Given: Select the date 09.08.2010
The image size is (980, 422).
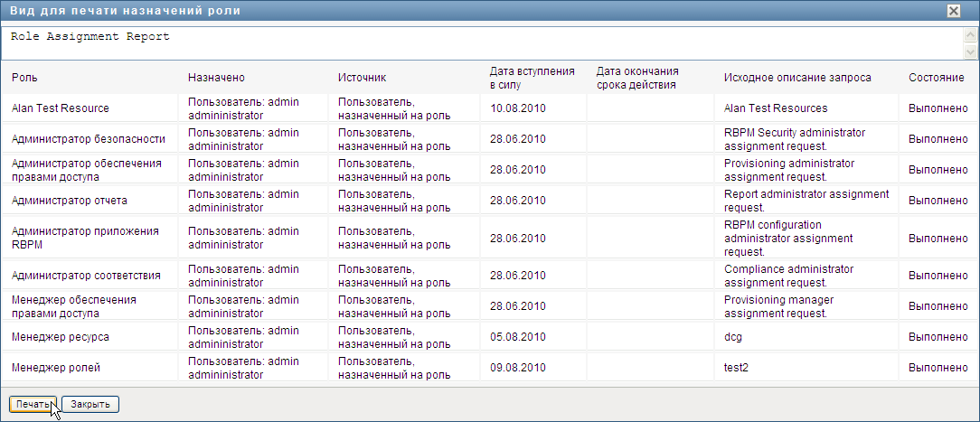Looking at the screenshot, I should pos(518,368).
